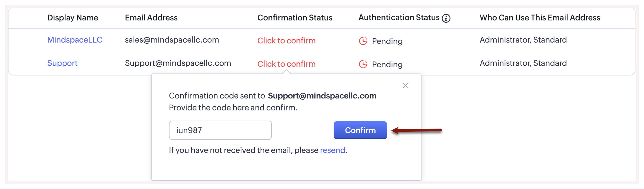Click the Pending status text in Support row

click(387, 64)
